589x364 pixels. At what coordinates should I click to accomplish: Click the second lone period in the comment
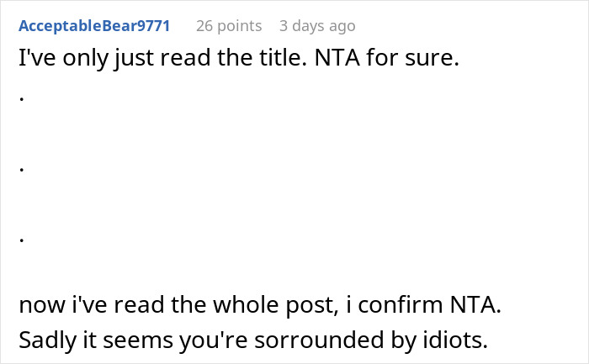point(22,170)
